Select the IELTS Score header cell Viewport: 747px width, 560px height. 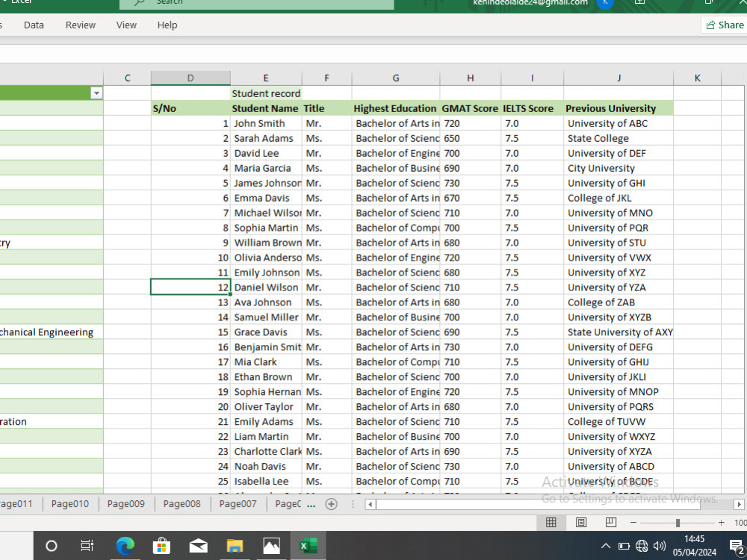click(532, 108)
